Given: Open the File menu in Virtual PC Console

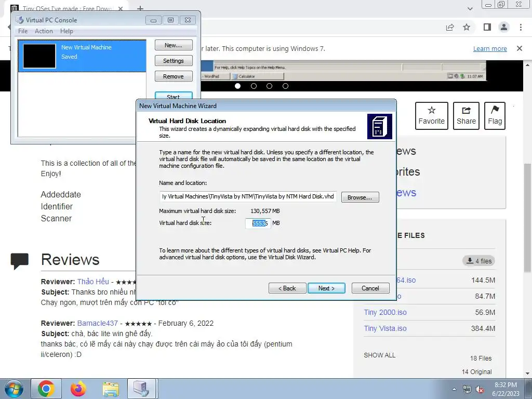Looking at the screenshot, I should click(23, 31).
